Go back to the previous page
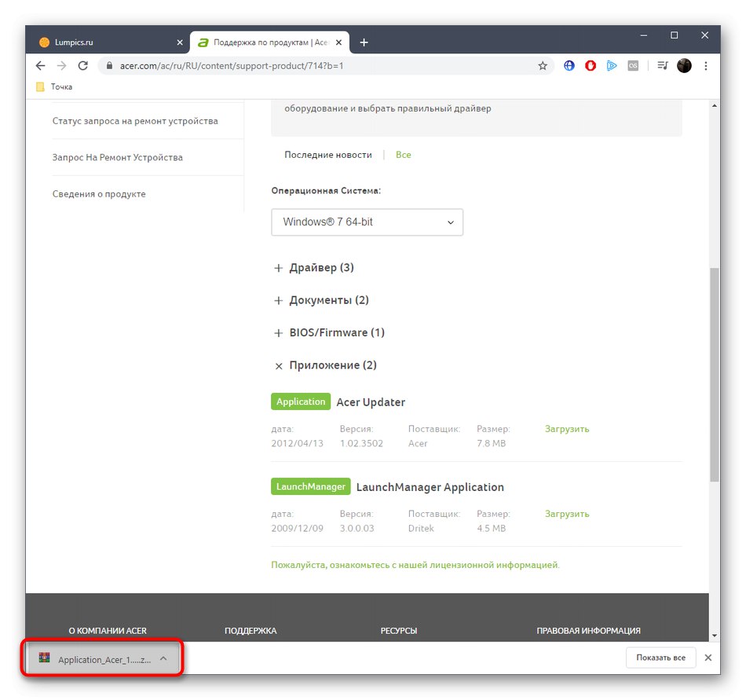 [40, 66]
